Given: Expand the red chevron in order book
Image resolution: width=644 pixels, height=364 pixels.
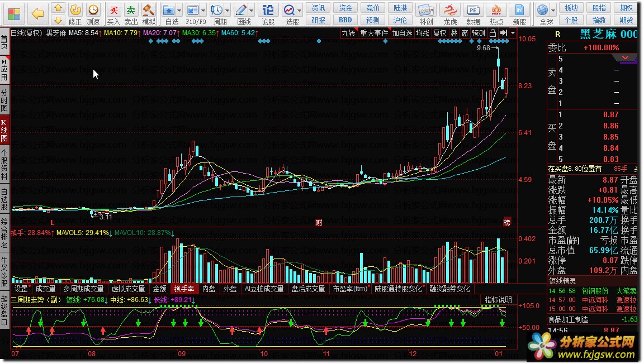Looking at the screenshot, I should [625, 58].
